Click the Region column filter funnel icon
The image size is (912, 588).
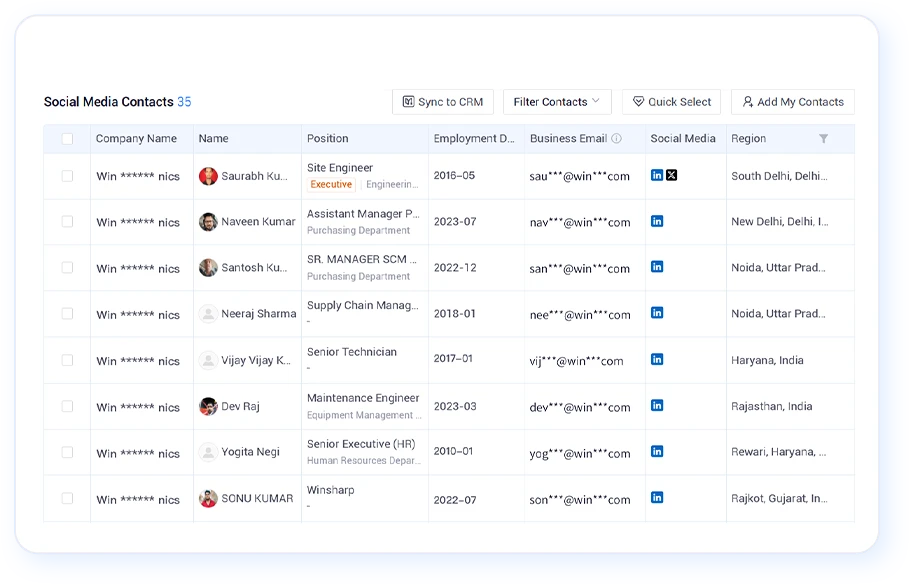[x=824, y=138]
